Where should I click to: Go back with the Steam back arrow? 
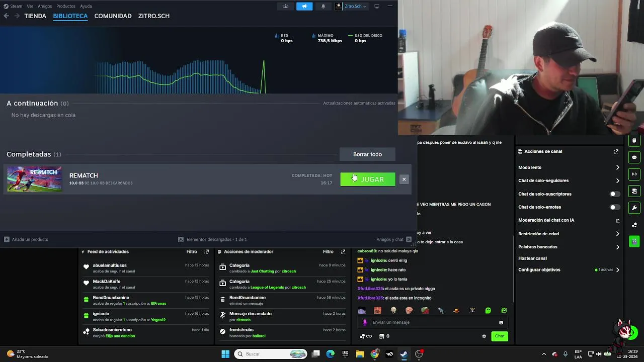click(x=6, y=16)
